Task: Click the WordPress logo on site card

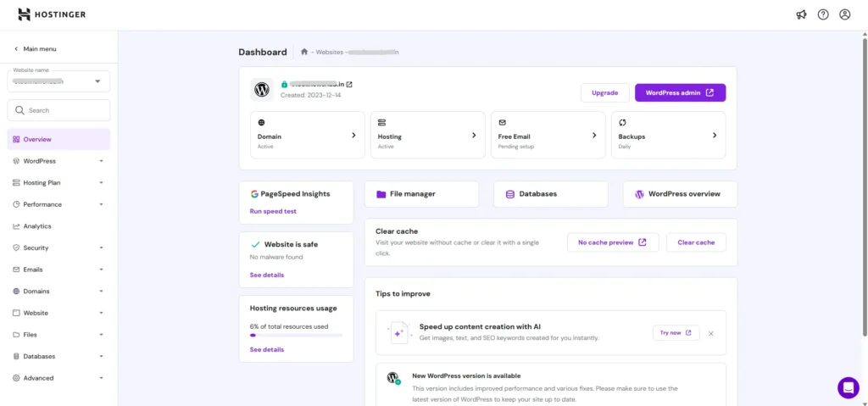Action: pyautogui.click(x=262, y=89)
